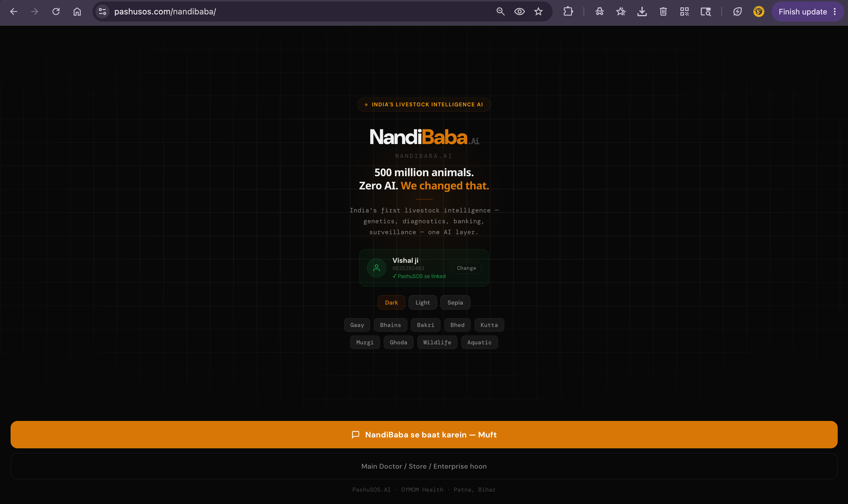The width and height of the screenshot is (848, 504).
Task: Bookmark this page with the star
Action: click(538, 11)
